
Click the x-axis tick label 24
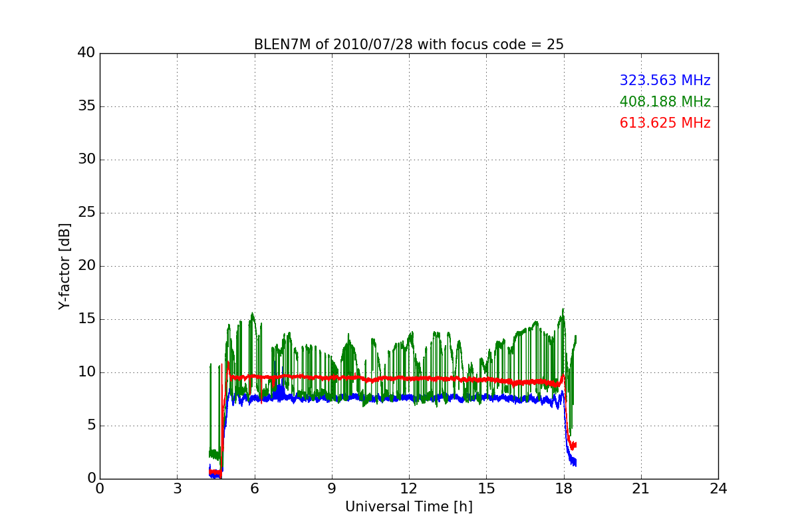(718, 488)
